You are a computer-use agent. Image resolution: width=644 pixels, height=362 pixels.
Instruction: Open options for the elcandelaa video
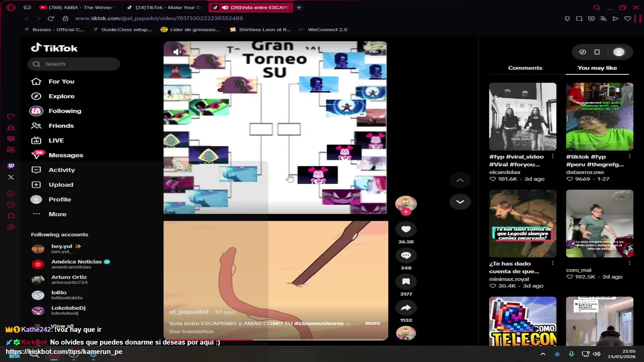[x=552, y=156]
